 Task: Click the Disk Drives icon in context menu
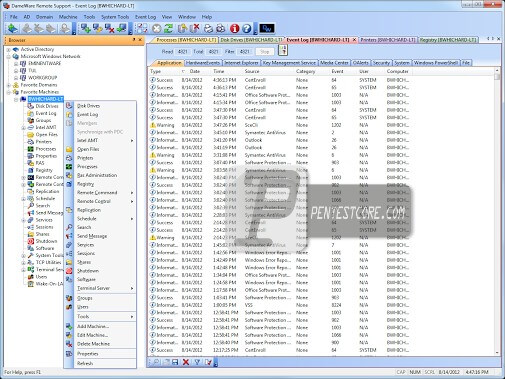coord(69,106)
